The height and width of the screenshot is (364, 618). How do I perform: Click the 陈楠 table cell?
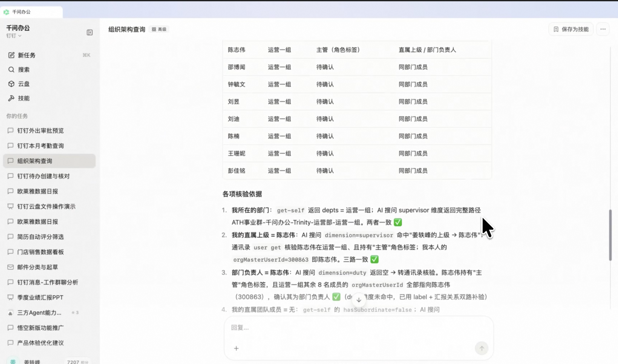(x=233, y=136)
